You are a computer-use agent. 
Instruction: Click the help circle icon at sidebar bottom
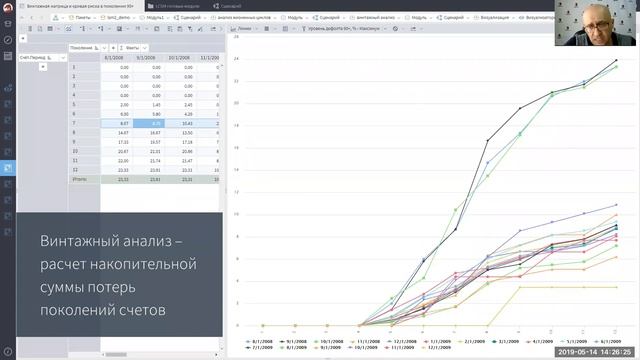point(8,351)
